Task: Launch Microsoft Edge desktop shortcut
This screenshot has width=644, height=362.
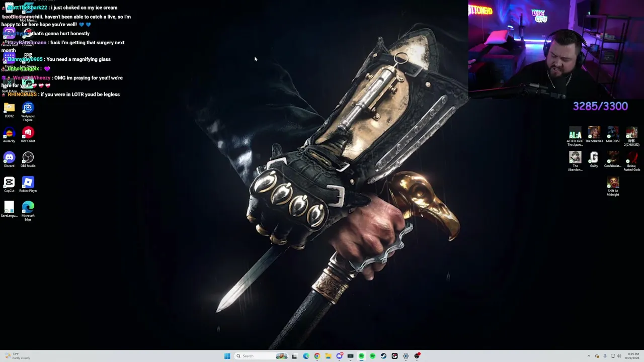Action: click(28, 211)
